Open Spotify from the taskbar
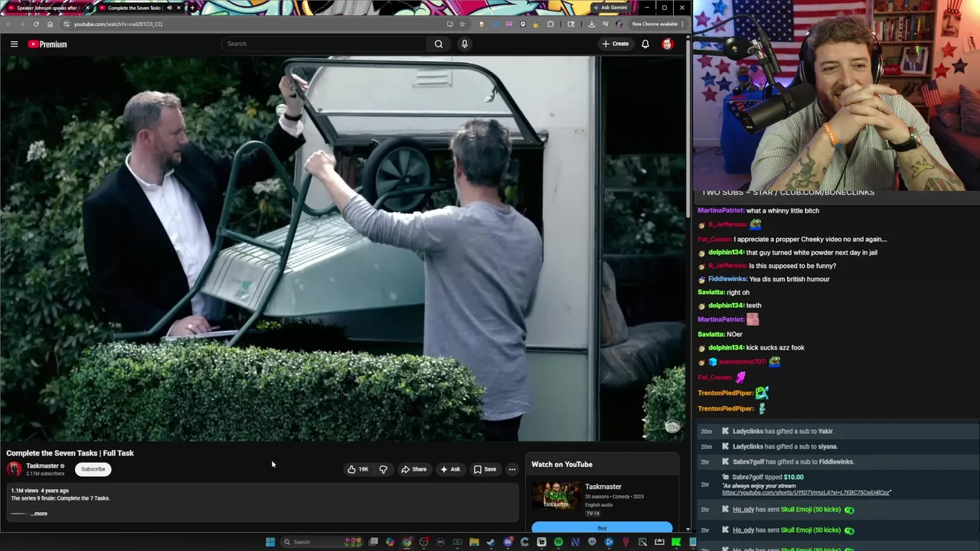Screen dimensions: 980x551 tap(558, 542)
